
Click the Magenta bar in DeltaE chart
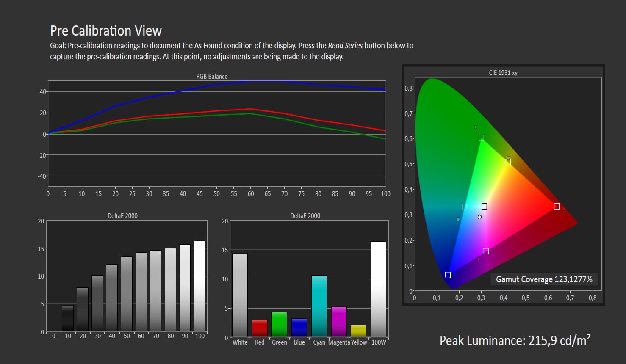[x=339, y=321]
